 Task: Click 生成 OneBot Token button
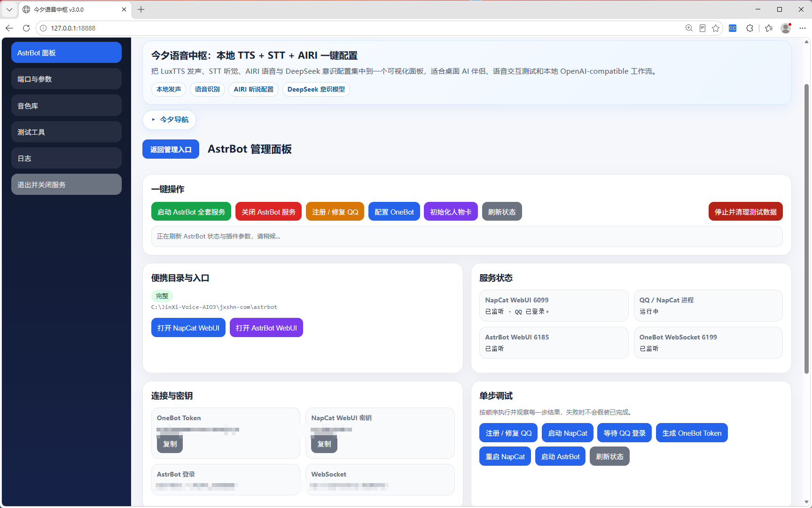[x=692, y=433]
